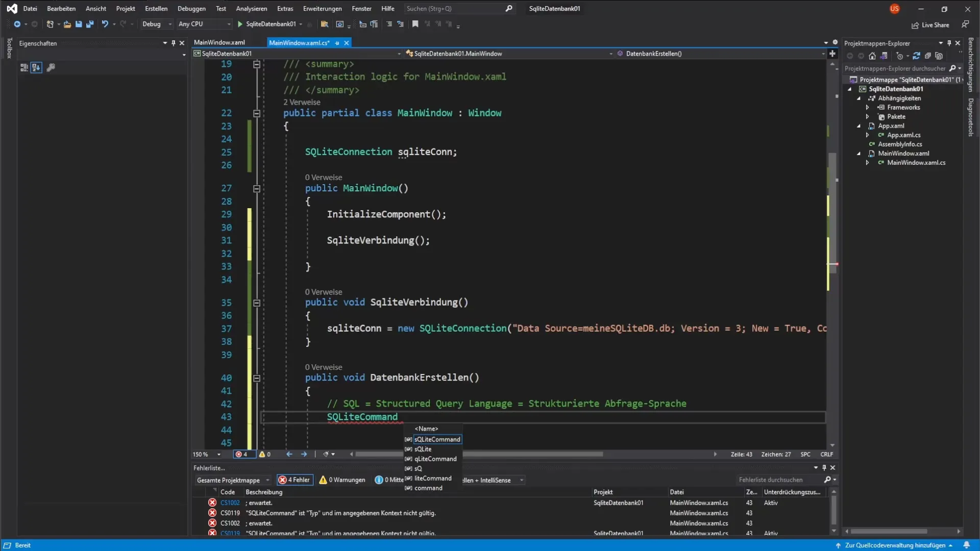Open the Toolbox side panel
Screen dimensions: 980x551
pyautogui.click(x=9, y=48)
